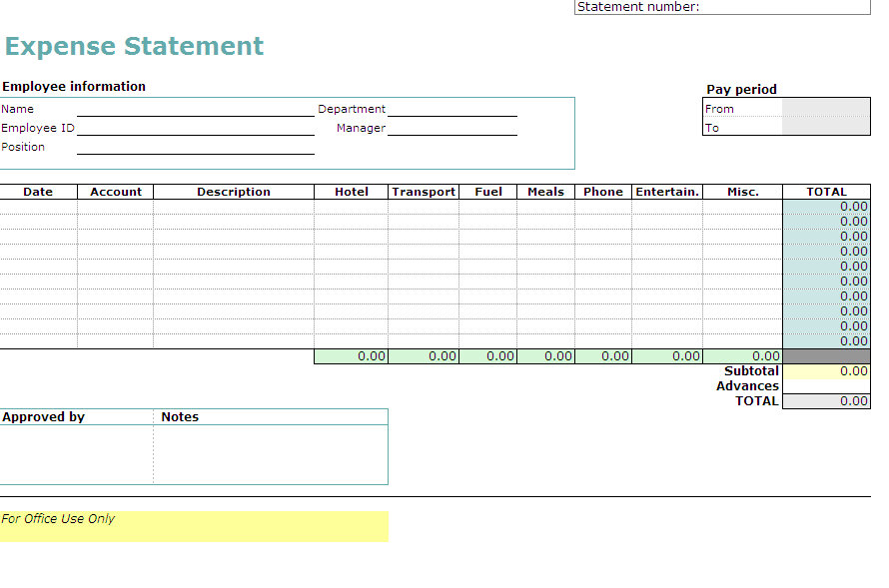This screenshot has height=588, width=889.
Task: Select the Pay period heading
Action: tap(741, 90)
